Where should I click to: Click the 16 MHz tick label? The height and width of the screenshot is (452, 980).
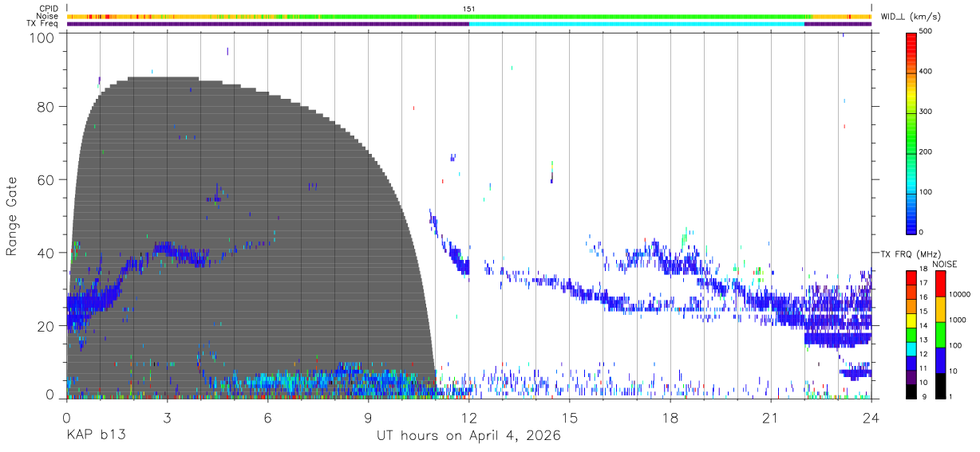pyautogui.click(x=923, y=297)
